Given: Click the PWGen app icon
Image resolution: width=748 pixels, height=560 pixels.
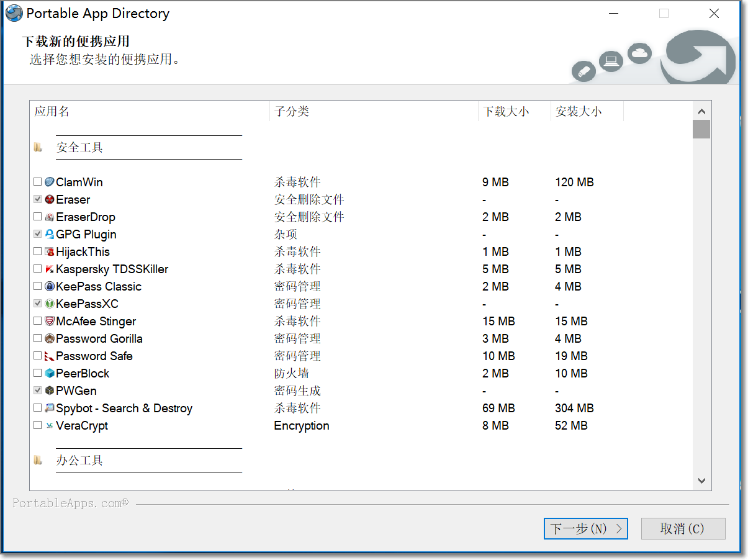Looking at the screenshot, I should (x=50, y=391).
